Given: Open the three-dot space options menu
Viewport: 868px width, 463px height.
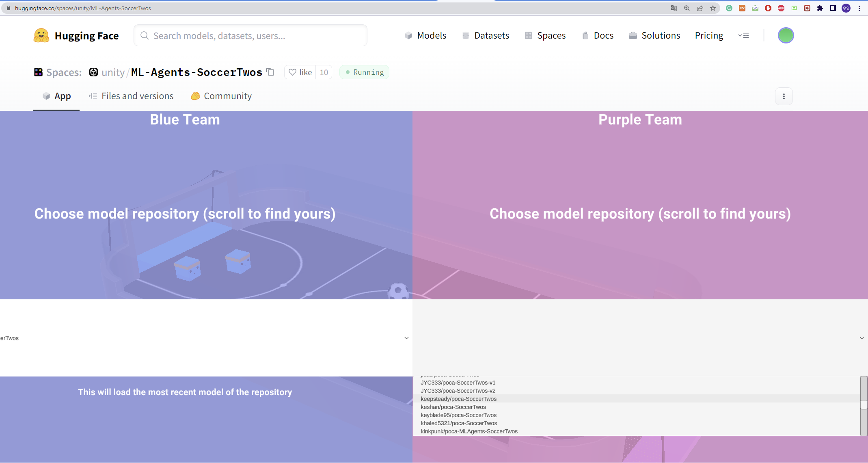Looking at the screenshot, I should pos(784,96).
